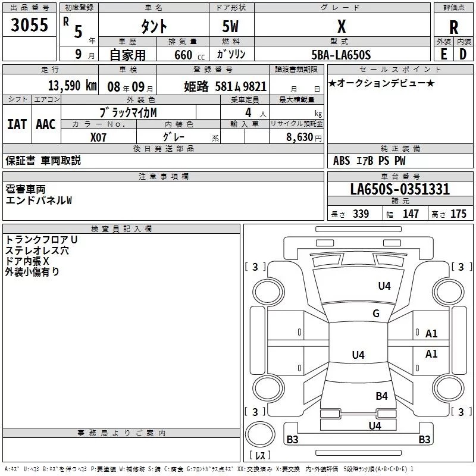The image size is (476, 476).
Task: Select exterior color ブラックマイカM
Action: pos(128,112)
